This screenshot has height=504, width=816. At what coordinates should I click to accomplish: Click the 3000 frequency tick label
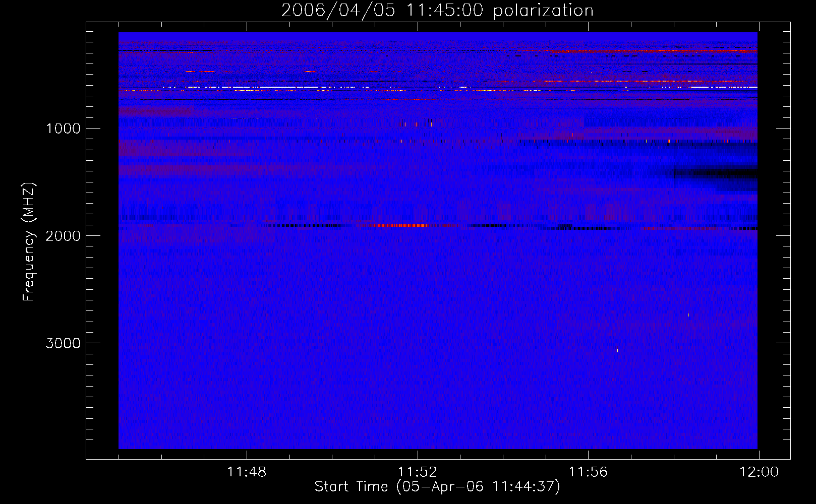pyautogui.click(x=63, y=343)
